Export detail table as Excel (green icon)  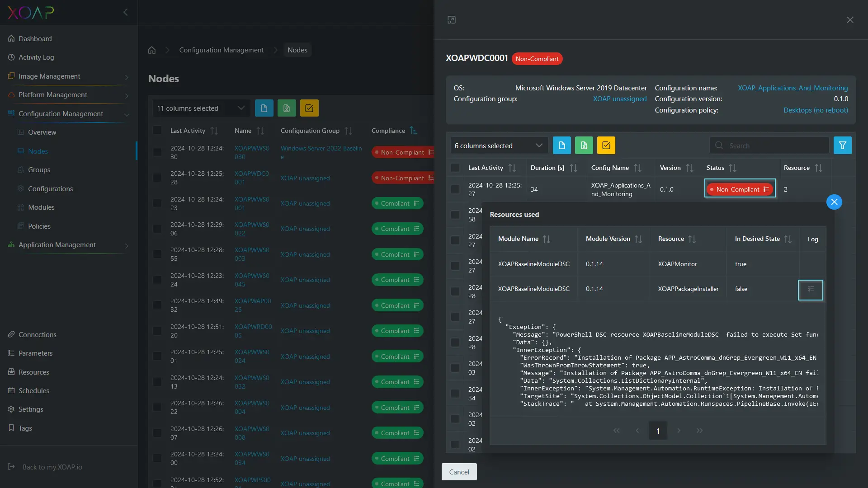pyautogui.click(x=584, y=145)
